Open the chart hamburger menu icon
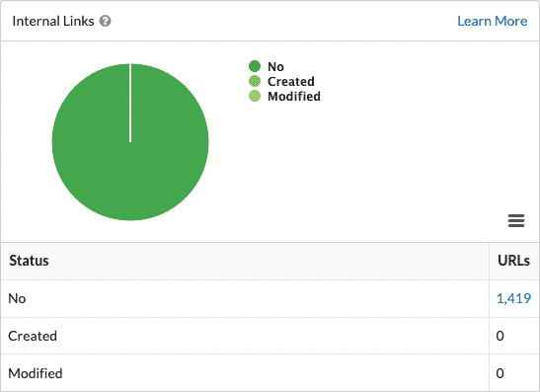The image size is (540, 392). (x=516, y=220)
